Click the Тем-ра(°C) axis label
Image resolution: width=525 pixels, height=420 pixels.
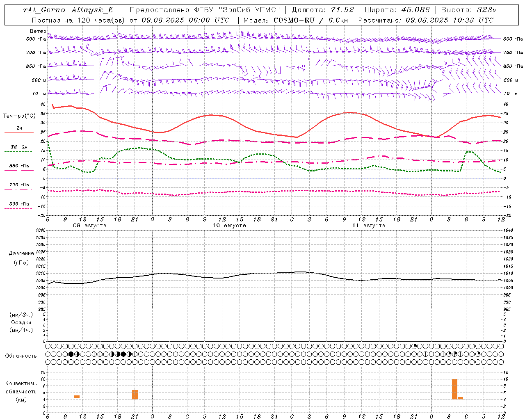click(19, 116)
